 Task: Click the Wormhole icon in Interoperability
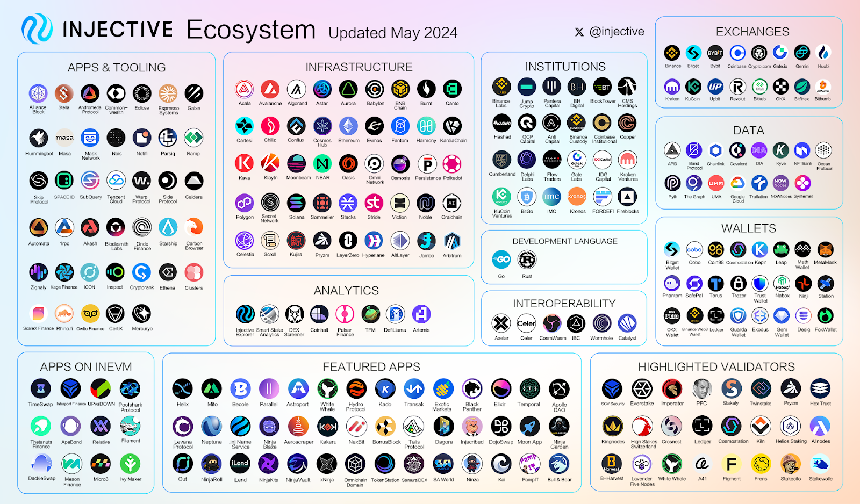click(x=602, y=323)
